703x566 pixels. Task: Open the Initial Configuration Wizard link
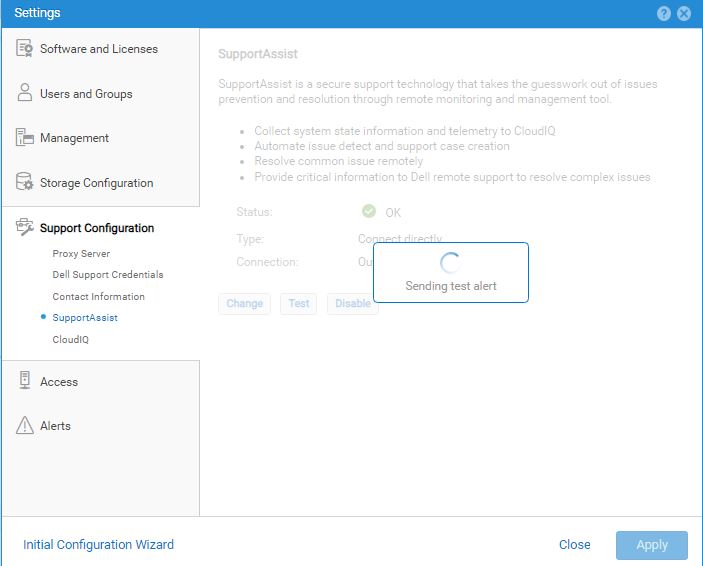(98, 545)
